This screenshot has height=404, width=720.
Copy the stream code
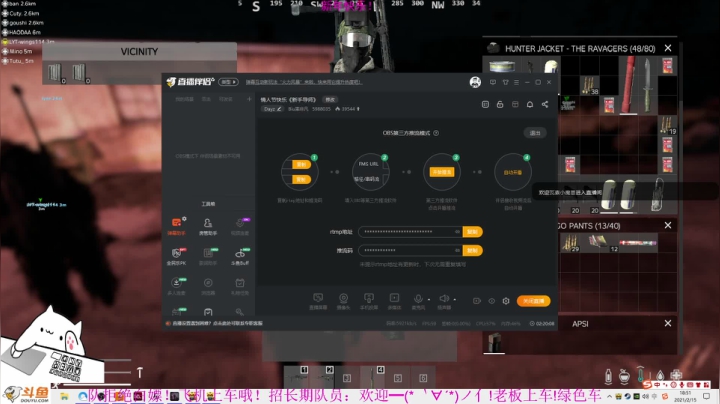coord(472,250)
